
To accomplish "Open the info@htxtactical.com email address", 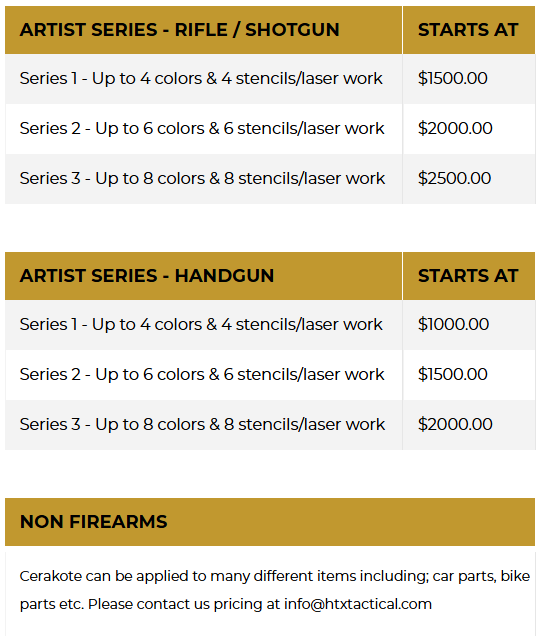I will point(357,604).
